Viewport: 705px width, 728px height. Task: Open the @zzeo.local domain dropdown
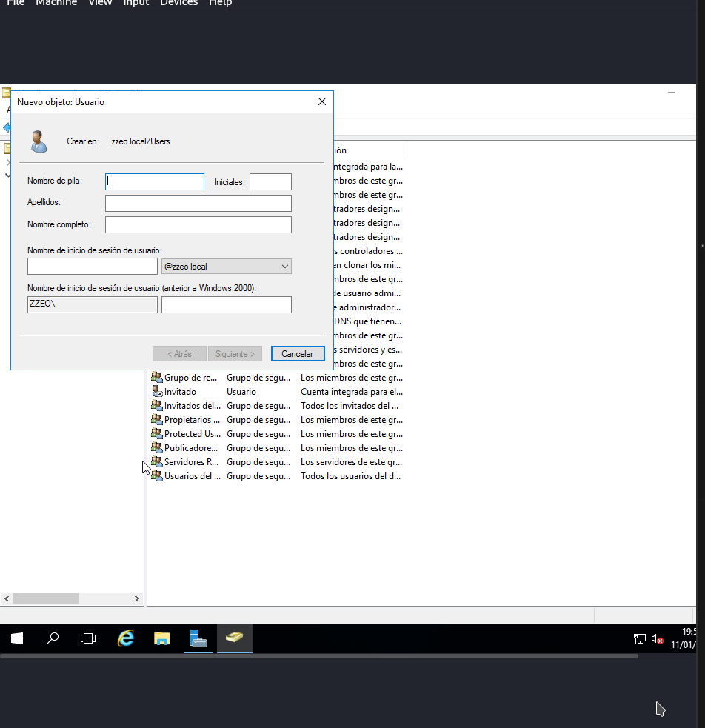click(227, 267)
